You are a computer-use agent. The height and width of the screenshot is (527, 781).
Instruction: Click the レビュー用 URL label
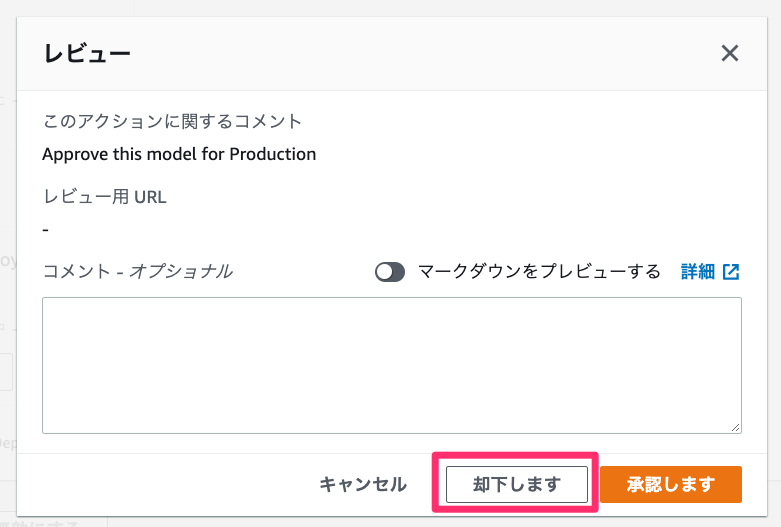(105, 196)
